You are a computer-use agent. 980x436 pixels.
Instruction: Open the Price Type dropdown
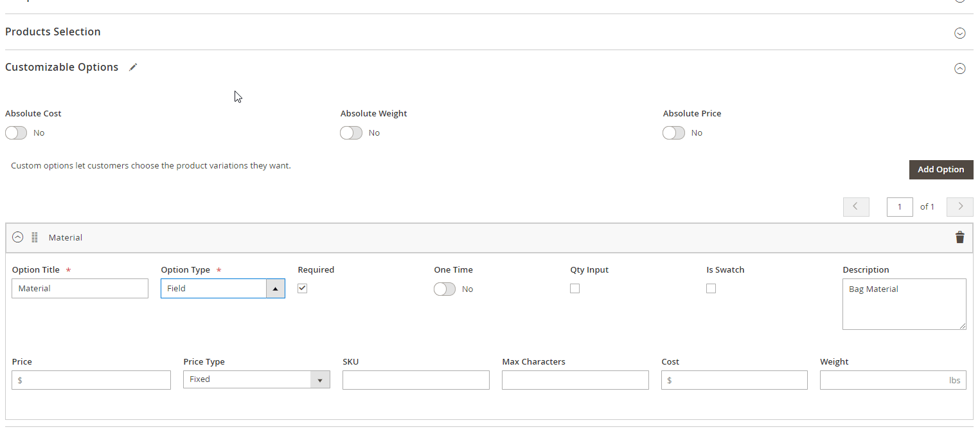256,379
